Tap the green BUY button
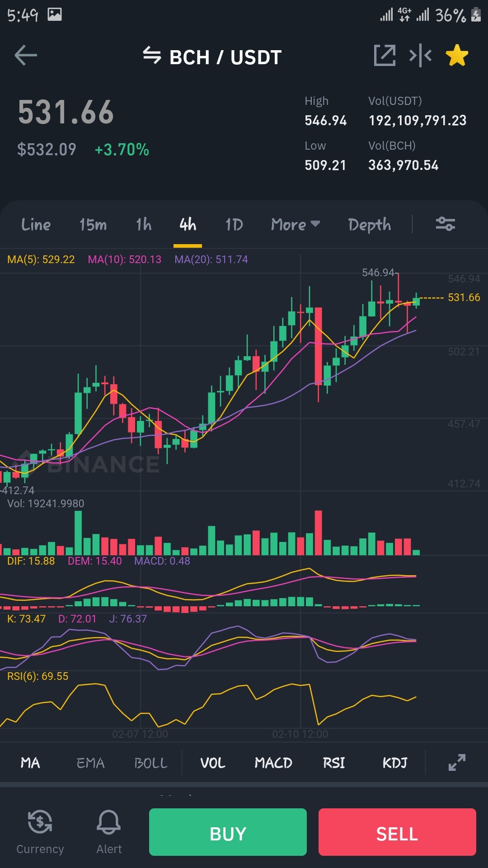 (x=228, y=832)
